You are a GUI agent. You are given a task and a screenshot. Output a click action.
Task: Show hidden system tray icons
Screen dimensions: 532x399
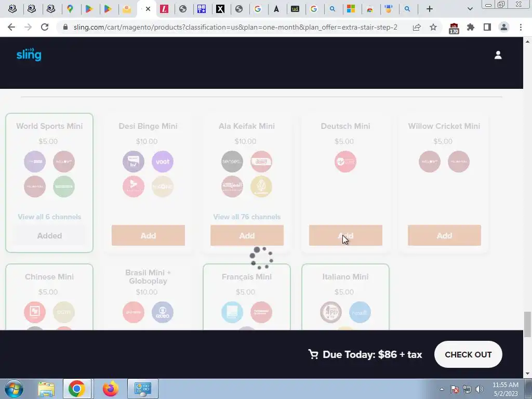click(x=442, y=389)
